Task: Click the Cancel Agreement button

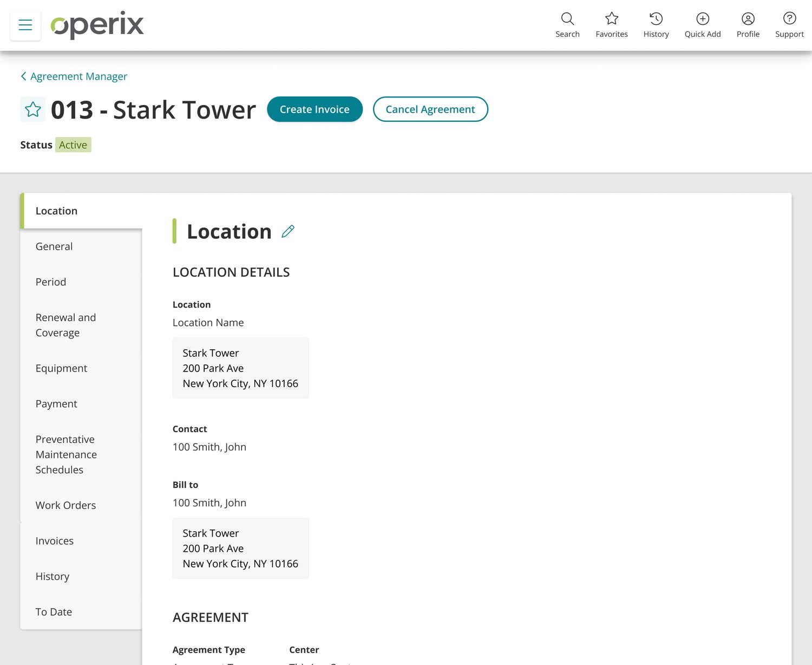Action: [x=430, y=109]
